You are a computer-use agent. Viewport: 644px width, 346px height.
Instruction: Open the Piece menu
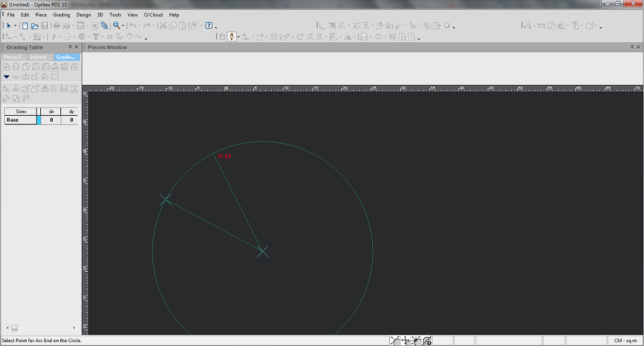pos(41,15)
